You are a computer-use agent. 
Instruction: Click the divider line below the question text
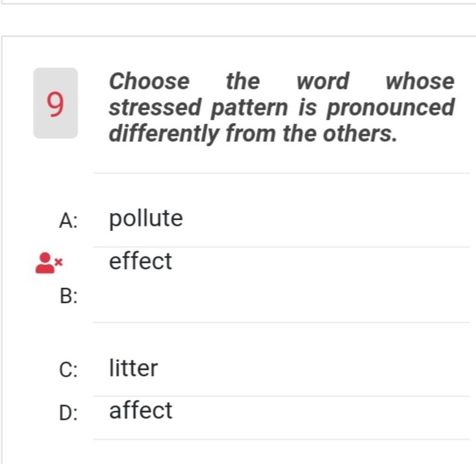282,173
